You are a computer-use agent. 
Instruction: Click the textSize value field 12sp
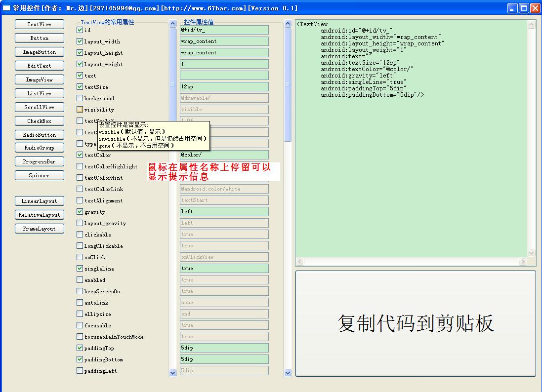pos(224,87)
